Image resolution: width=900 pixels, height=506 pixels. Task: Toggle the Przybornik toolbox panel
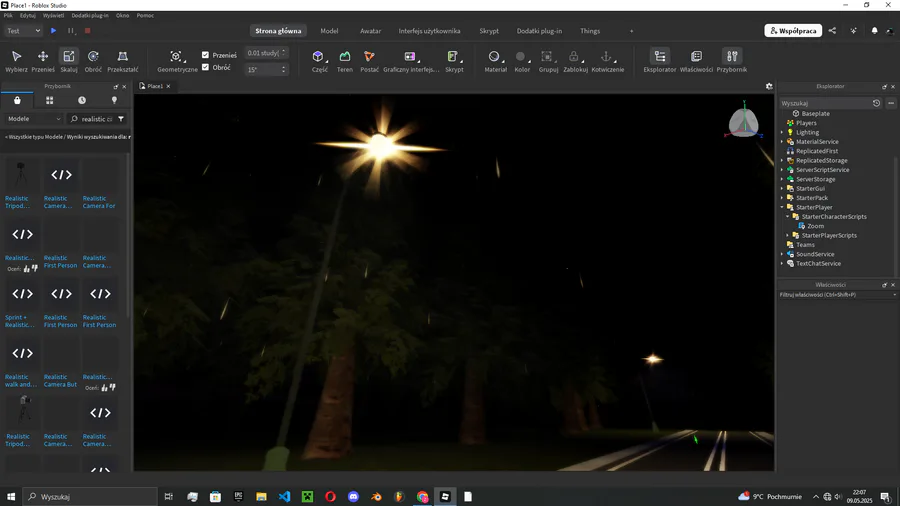732,60
